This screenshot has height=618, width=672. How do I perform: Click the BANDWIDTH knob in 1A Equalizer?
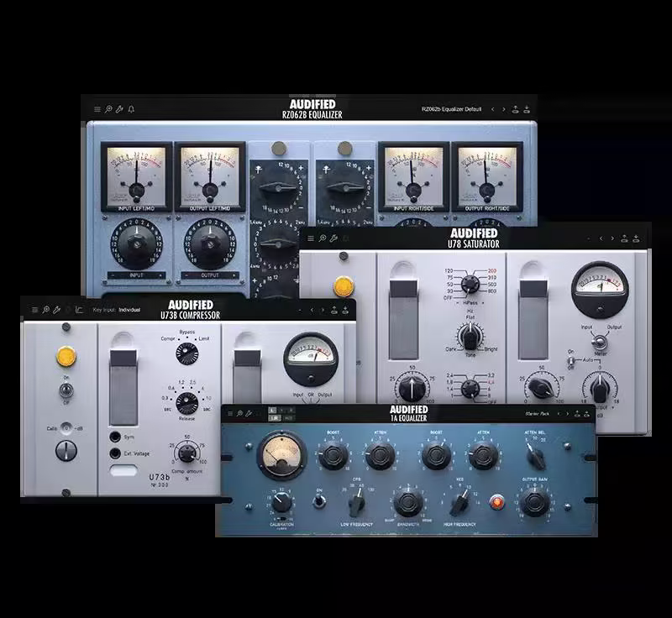pyautogui.click(x=409, y=503)
